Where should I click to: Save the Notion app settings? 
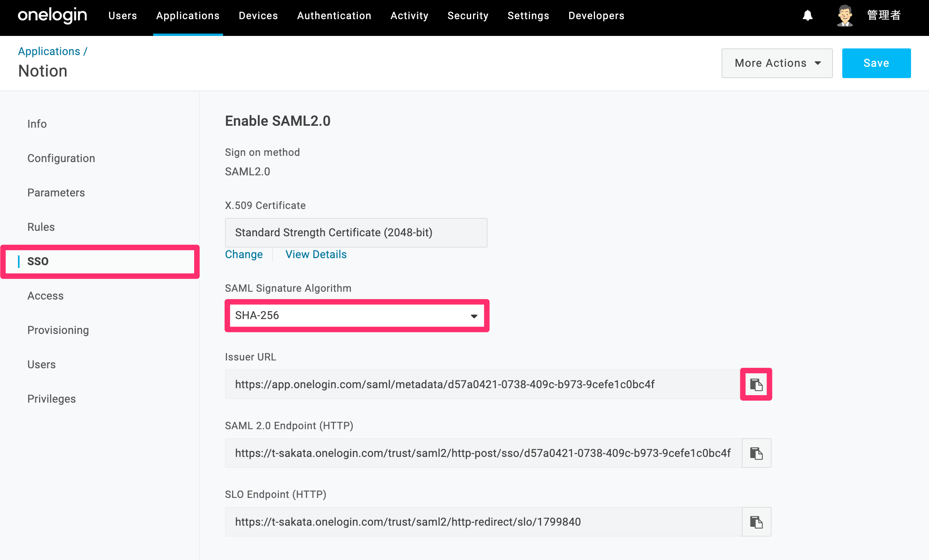pos(876,63)
